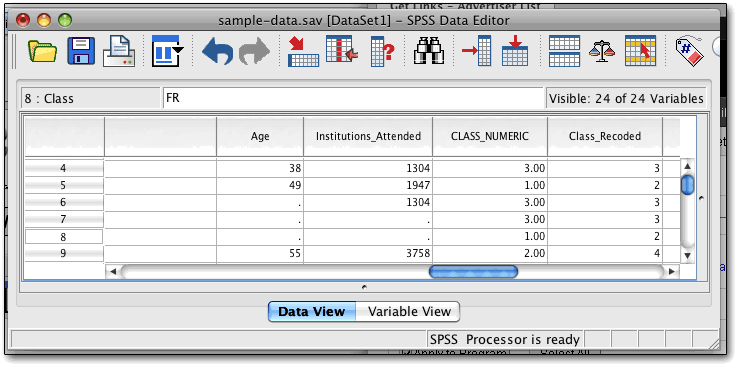The width and height of the screenshot is (737, 366).
Task: Click the Age cell with value 38
Action: tap(260, 168)
